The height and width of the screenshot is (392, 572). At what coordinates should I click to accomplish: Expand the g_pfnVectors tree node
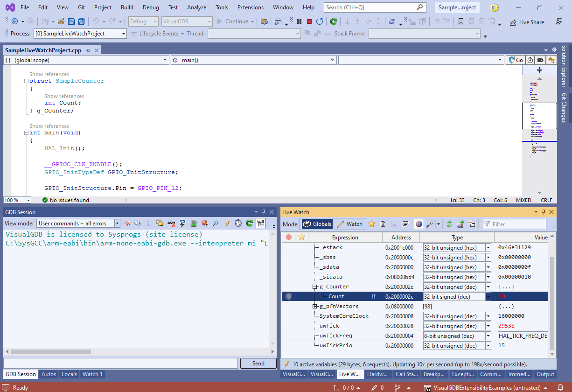pyautogui.click(x=314, y=306)
